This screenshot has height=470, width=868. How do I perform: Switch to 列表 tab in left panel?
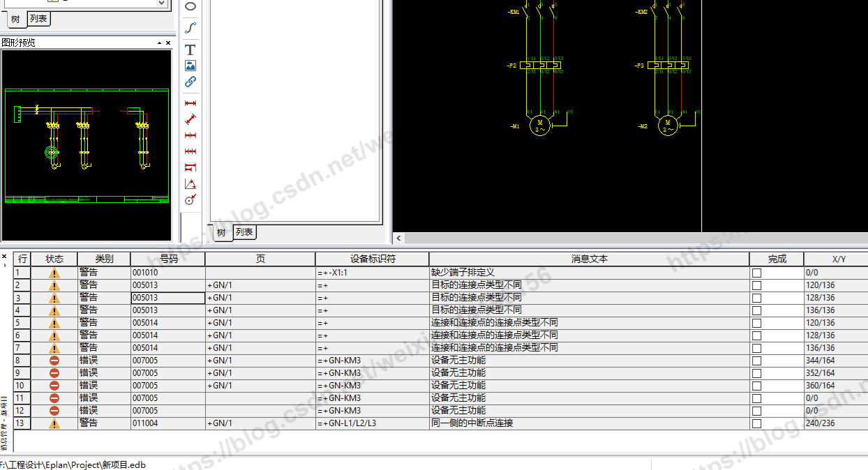click(38, 19)
